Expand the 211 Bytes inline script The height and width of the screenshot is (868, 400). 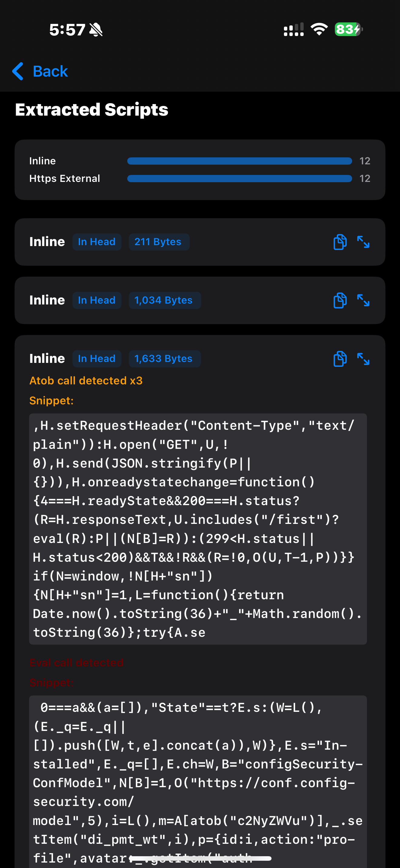tap(363, 242)
